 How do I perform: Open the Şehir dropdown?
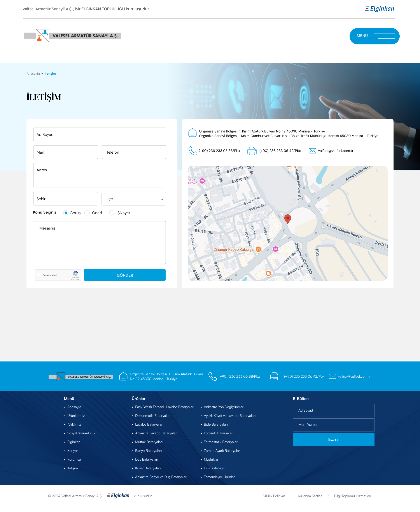(66, 199)
